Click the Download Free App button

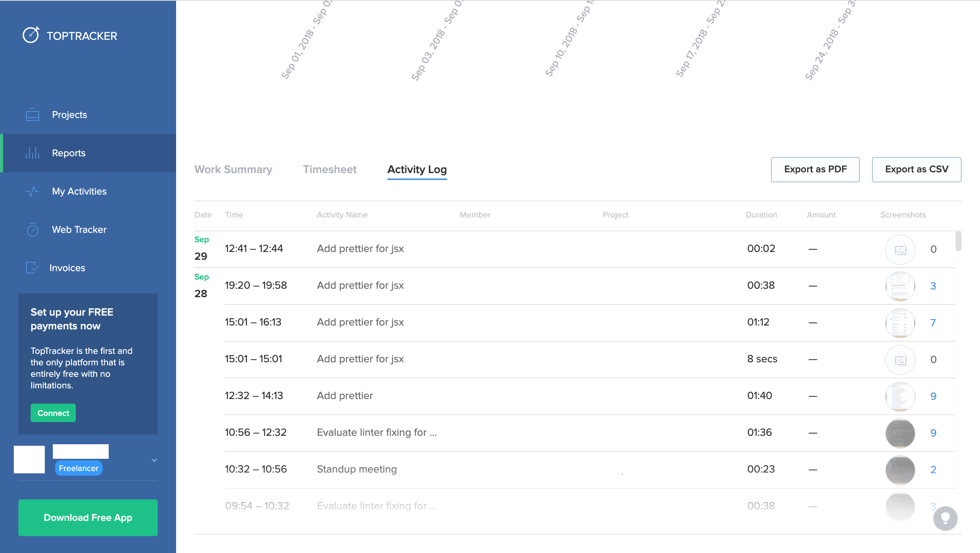[x=88, y=518]
